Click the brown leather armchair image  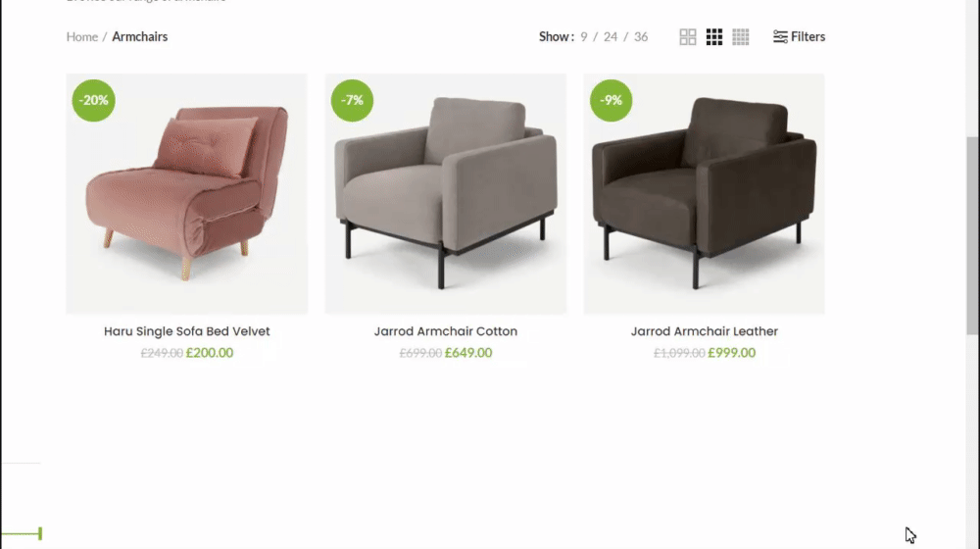point(705,194)
